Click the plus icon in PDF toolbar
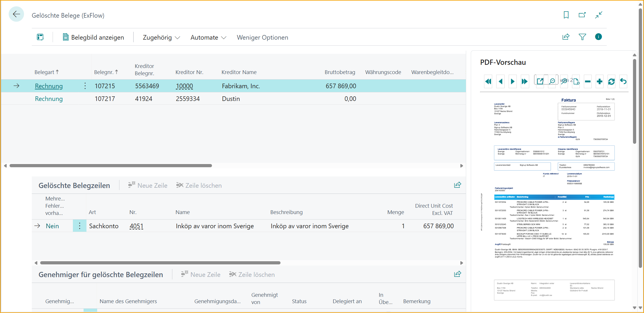The height and width of the screenshot is (313, 644). click(599, 82)
